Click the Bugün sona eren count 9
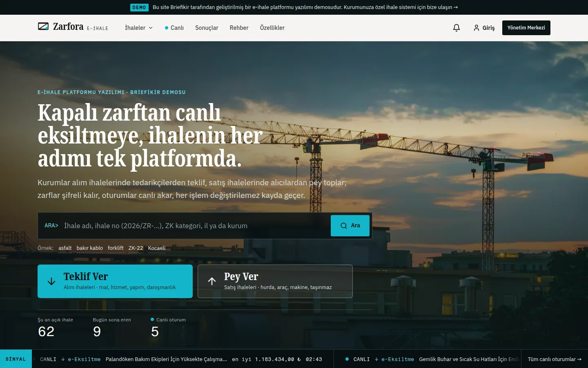This screenshot has height=368, width=588. 97,332
